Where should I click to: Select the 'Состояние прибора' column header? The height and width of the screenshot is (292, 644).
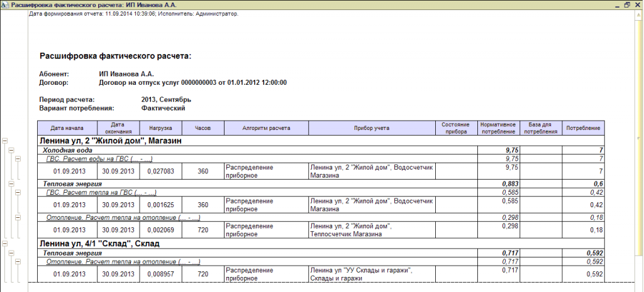[457, 128]
